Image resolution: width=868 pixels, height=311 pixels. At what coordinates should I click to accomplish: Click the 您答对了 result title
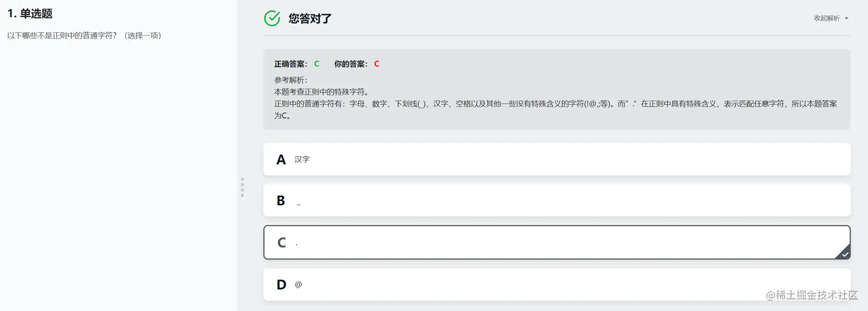[310, 18]
